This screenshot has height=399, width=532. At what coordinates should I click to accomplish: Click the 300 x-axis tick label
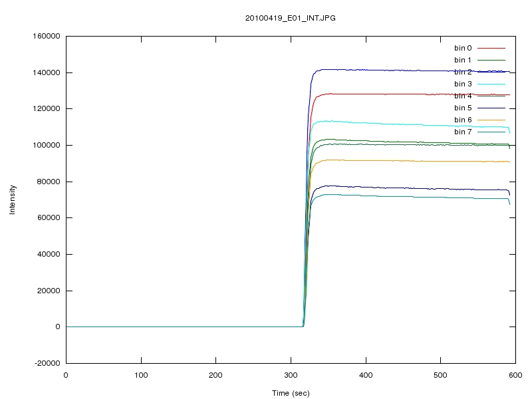291,375
